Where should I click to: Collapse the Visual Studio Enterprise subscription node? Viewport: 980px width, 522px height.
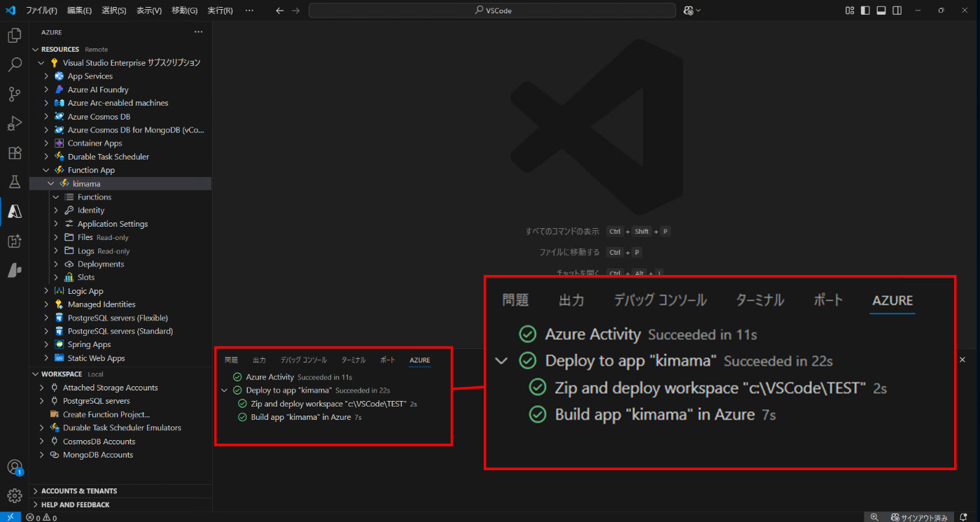42,63
